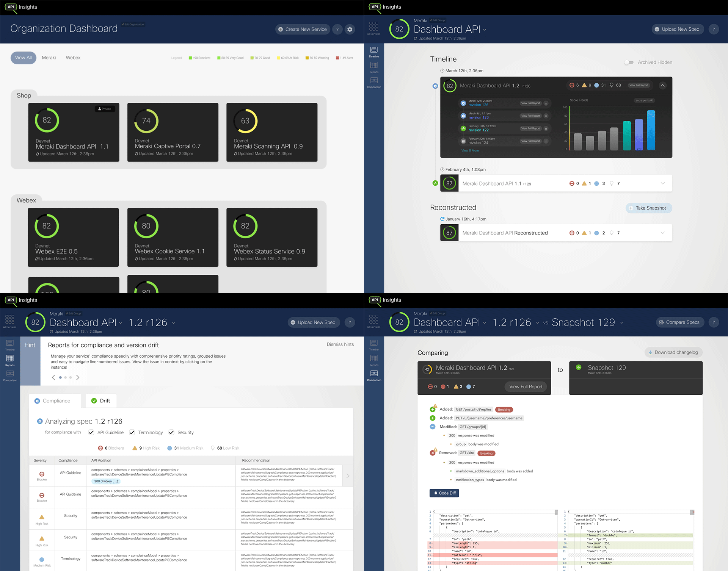This screenshot has height=571, width=728.
Task: Filter by 68 Low Risk
Action: 225,448
